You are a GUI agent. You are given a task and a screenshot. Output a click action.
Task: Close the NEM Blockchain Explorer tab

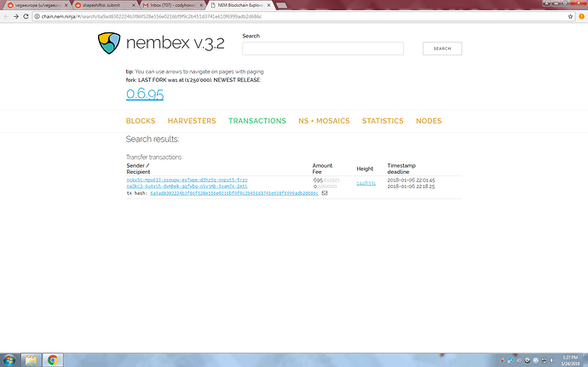pyautogui.click(x=268, y=6)
